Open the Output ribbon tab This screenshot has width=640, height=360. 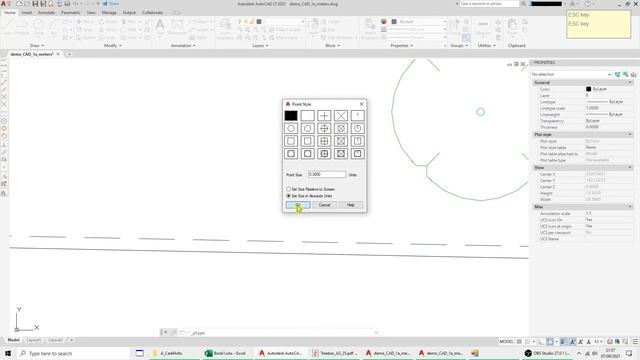pyautogui.click(x=129, y=13)
